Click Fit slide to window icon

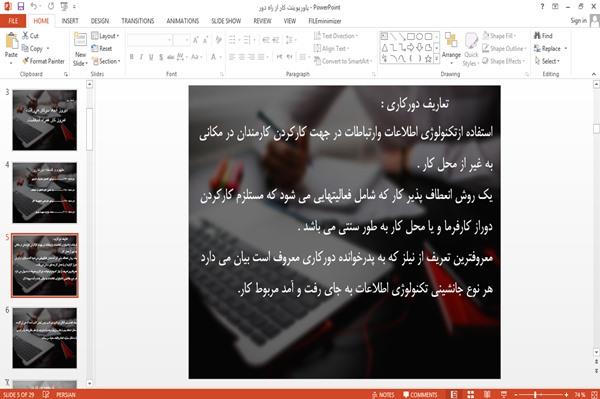(595, 394)
